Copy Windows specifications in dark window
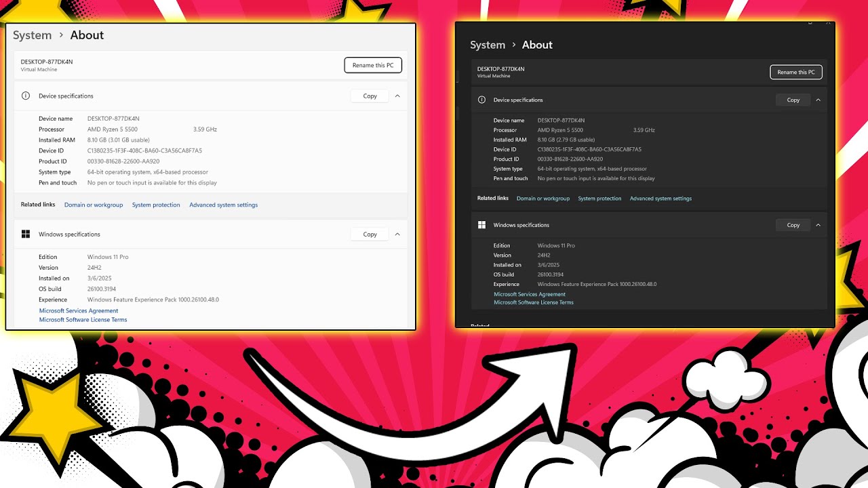This screenshot has height=488, width=868. pyautogui.click(x=793, y=225)
